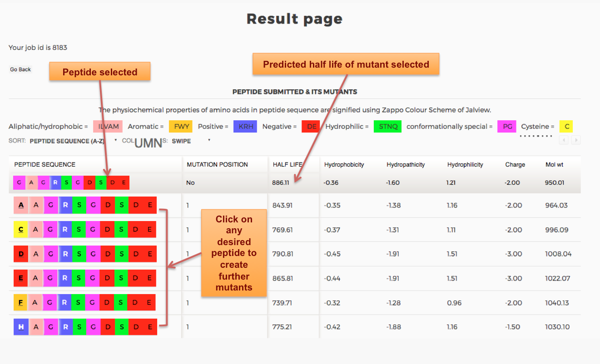Screen dimensions: 600x364
Task: Open the Sort by peptide sequence dropdown
Action: (x=73, y=141)
